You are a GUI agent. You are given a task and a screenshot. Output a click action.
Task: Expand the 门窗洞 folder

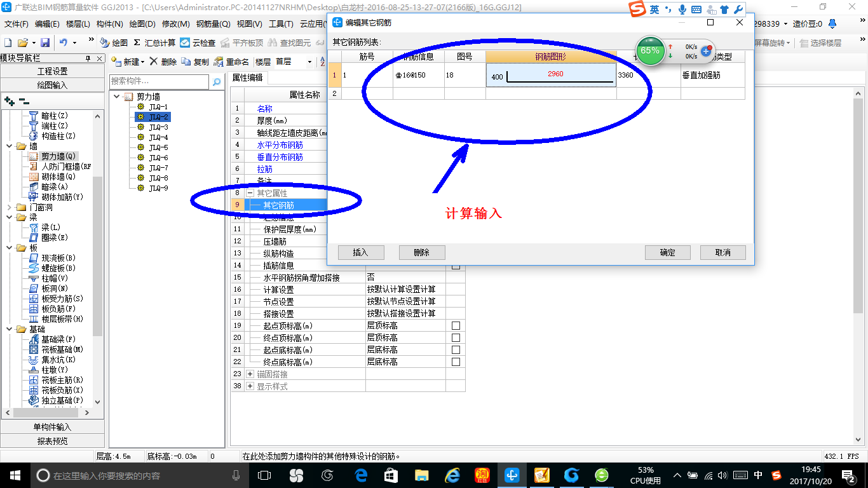(x=8, y=207)
